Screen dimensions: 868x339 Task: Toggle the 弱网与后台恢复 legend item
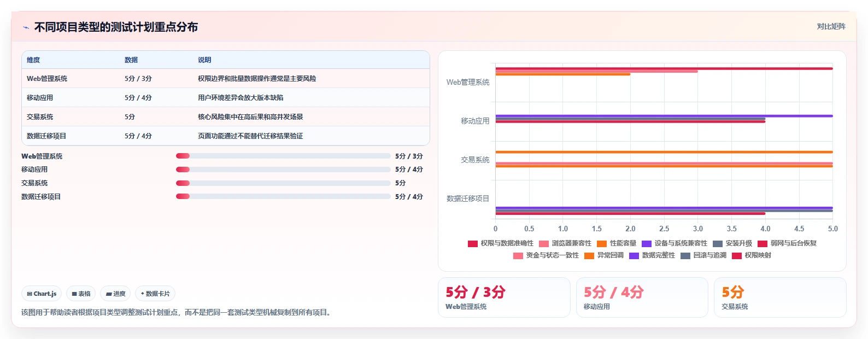pyautogui.click(x=787, y=243)
